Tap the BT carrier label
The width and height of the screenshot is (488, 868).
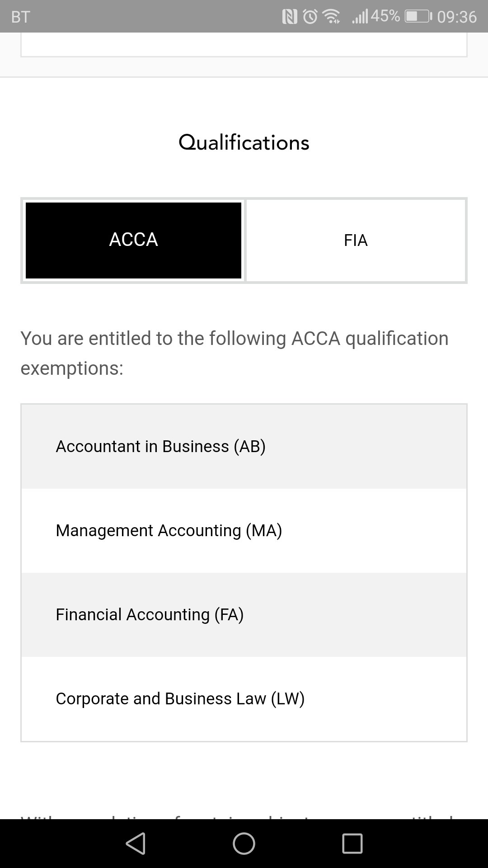tap(20, 17)
